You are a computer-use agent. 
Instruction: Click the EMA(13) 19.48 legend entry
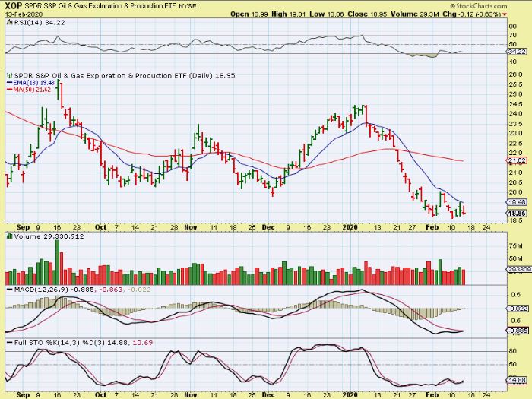tap(30, 83)
